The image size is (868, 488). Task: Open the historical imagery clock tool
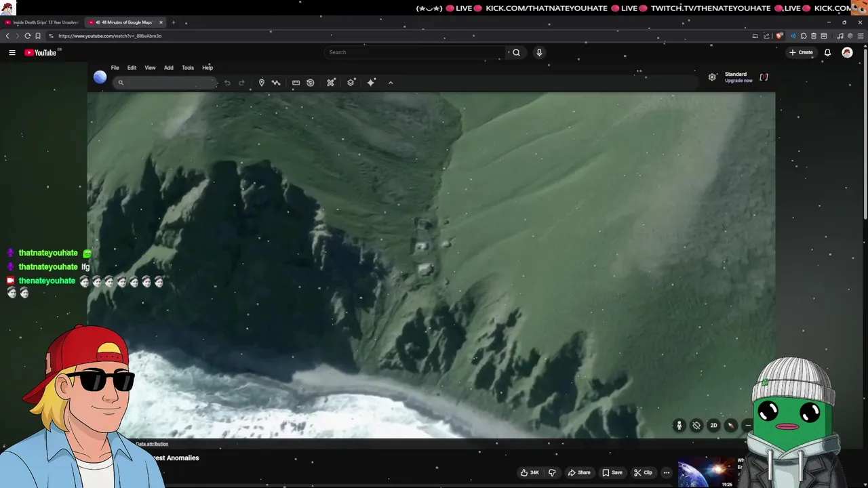point(311,83)
